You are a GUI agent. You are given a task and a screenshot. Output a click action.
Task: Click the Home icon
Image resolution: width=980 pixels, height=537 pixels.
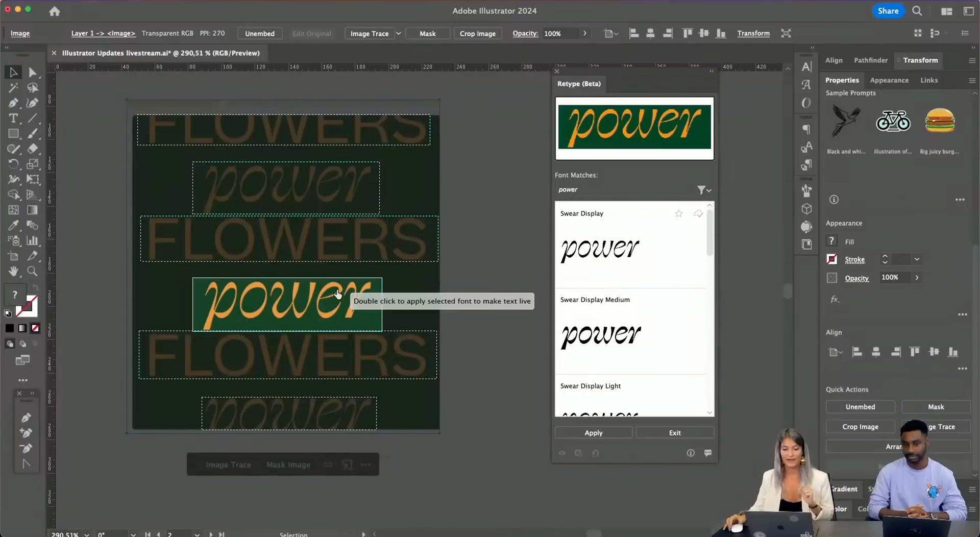[x=55, y=11]
